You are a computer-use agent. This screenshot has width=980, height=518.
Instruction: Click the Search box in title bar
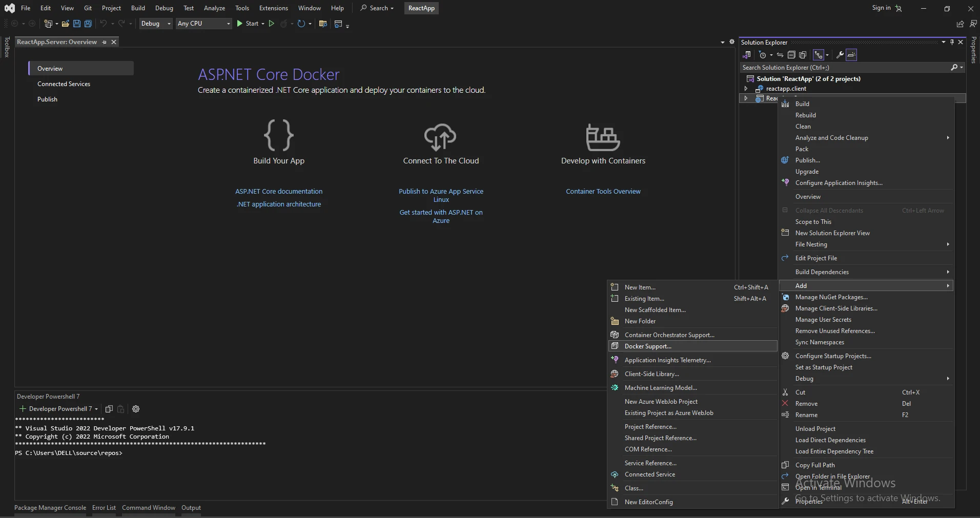[x=377, y=8]
